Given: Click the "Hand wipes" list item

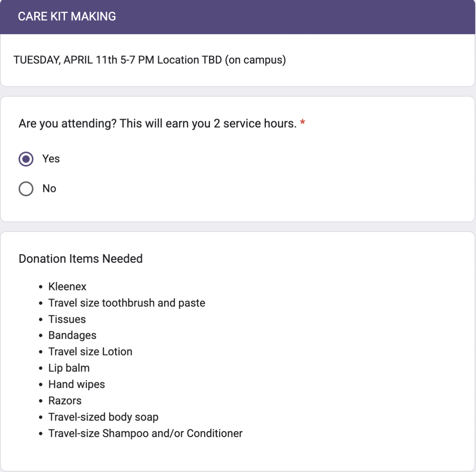Looking at the screenshot, I should [x=77, y=385].
